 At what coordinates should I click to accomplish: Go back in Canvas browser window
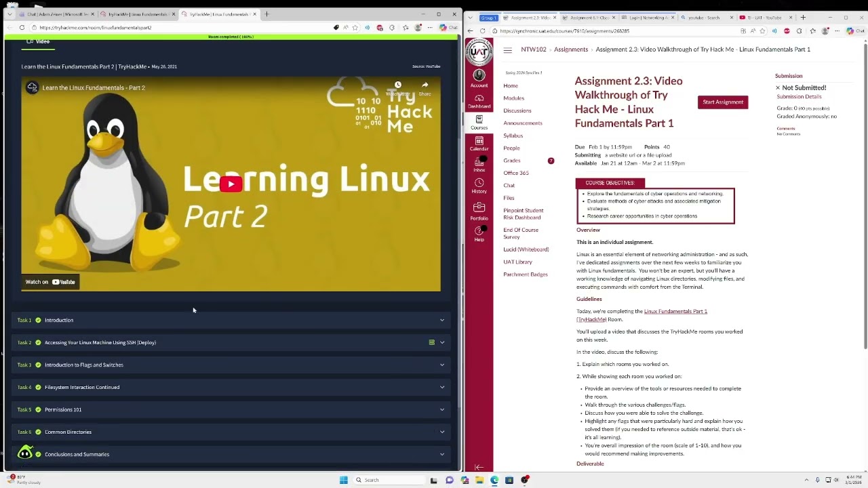tap(471, 31)
